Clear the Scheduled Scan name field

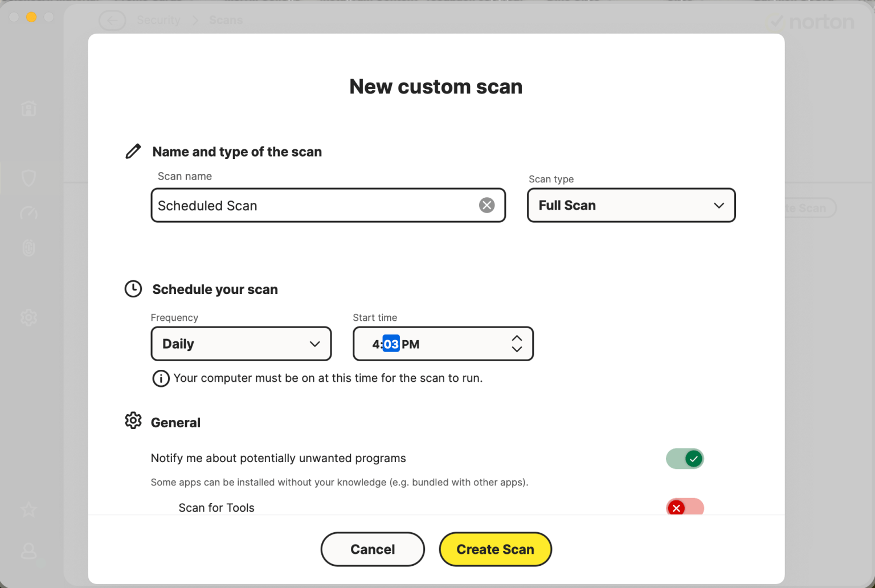pyautogui.click(x=486, y=205)
